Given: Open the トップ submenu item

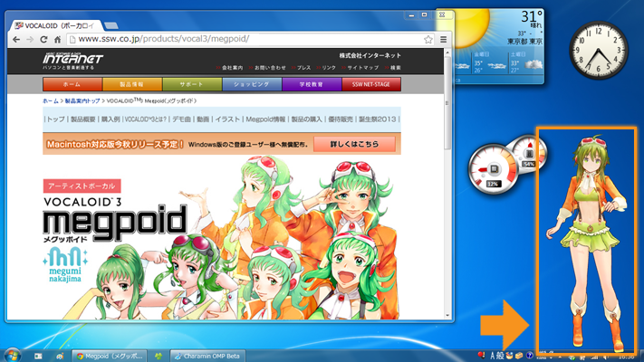Looking at the screenshot, I should [55, 119].
